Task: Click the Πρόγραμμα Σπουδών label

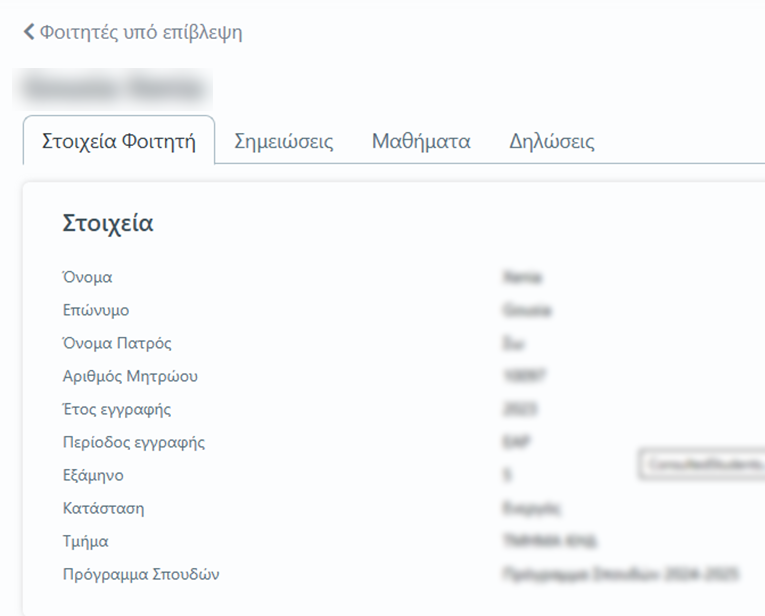Action: (141, 575)
